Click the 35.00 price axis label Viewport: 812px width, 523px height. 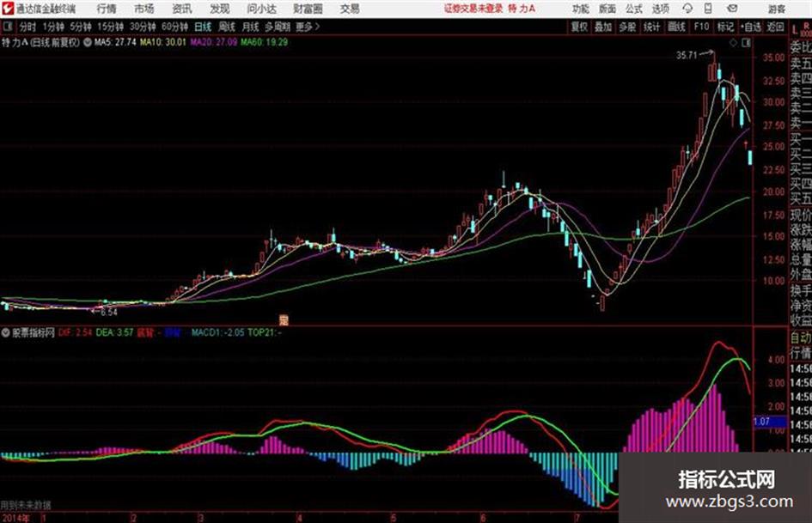(x=773, y=58)
